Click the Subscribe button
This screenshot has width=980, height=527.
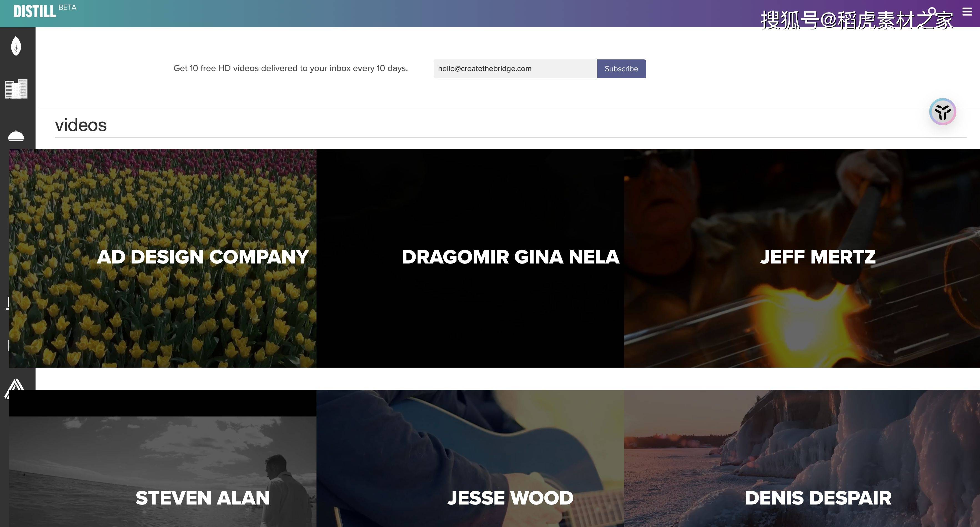click(x=621, y=69)
